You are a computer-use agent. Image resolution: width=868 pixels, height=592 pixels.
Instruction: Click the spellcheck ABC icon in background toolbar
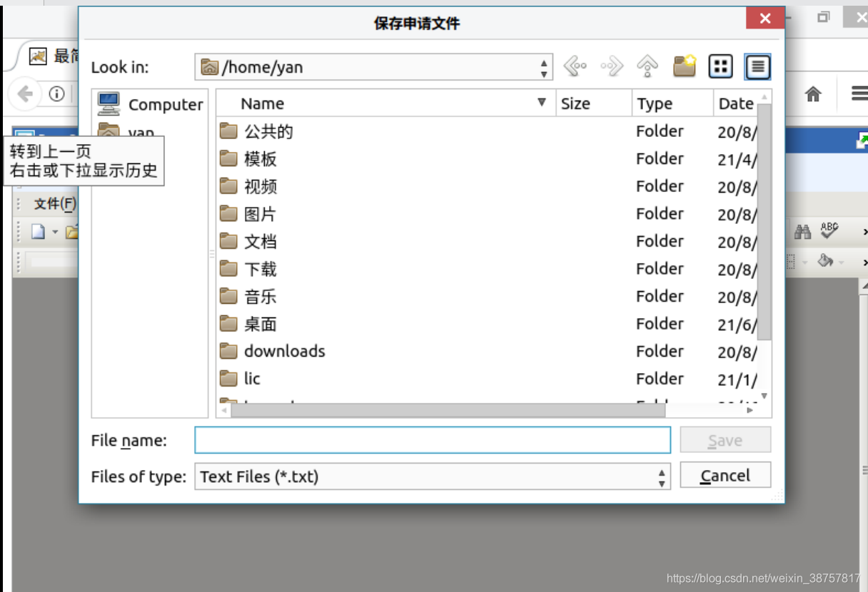point(829,230)
